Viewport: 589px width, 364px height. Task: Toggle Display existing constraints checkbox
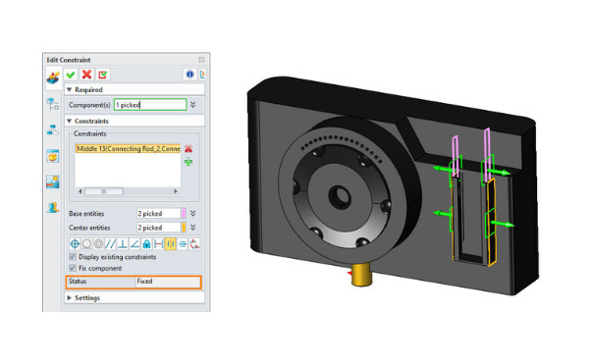pos(73,257)
